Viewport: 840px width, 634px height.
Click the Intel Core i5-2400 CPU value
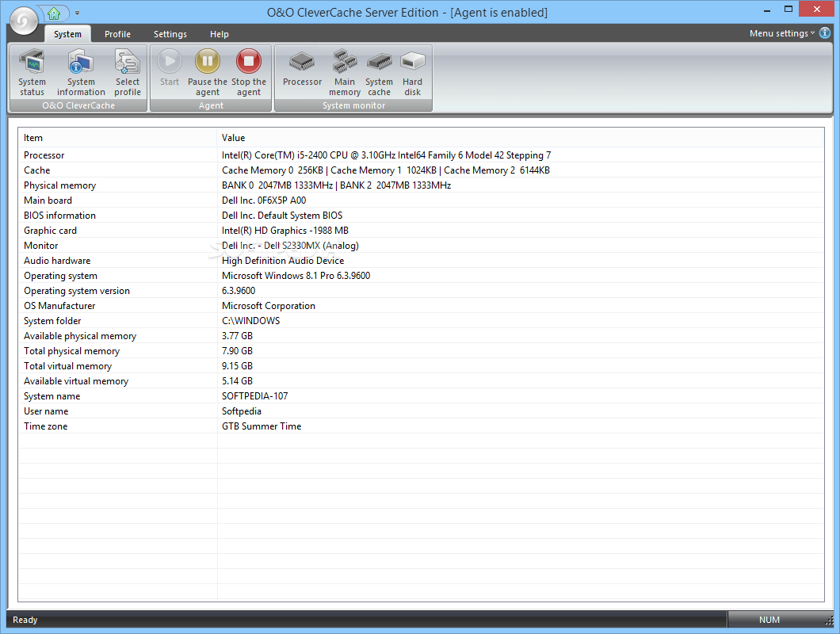click(386, 155)
